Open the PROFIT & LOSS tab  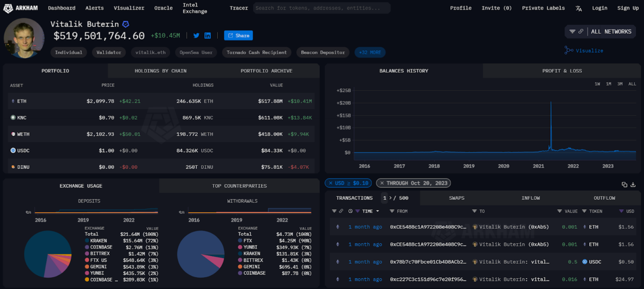coord(562,71)
